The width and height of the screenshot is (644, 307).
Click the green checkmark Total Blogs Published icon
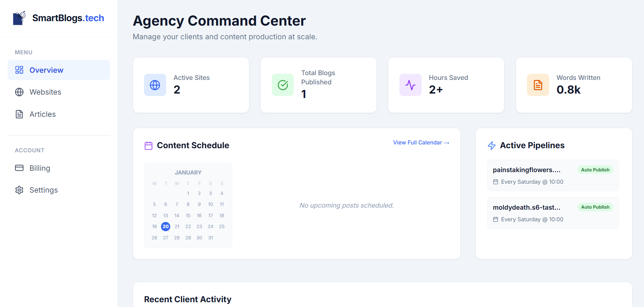tap(282, 85)
